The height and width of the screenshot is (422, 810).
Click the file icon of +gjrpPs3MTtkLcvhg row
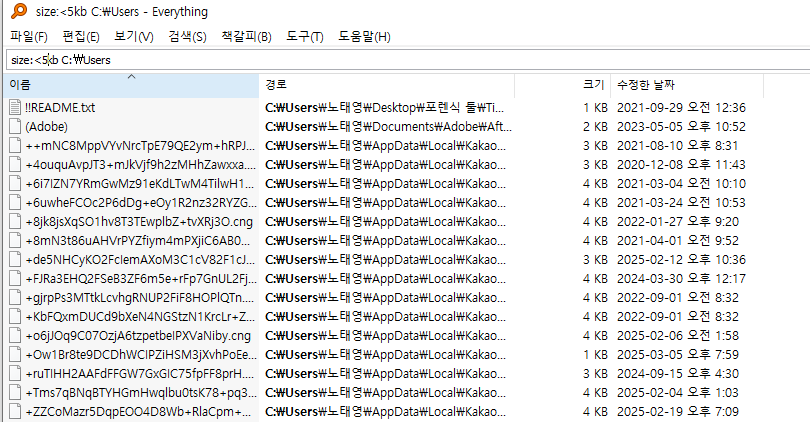pyautogui.click(x=15, y=298)
